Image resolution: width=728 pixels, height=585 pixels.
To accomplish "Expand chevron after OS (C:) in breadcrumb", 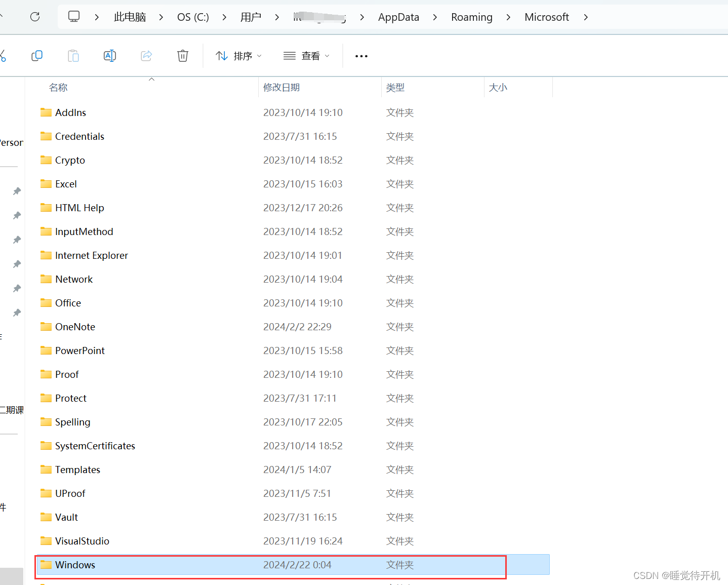I will [x=224, y=17].
